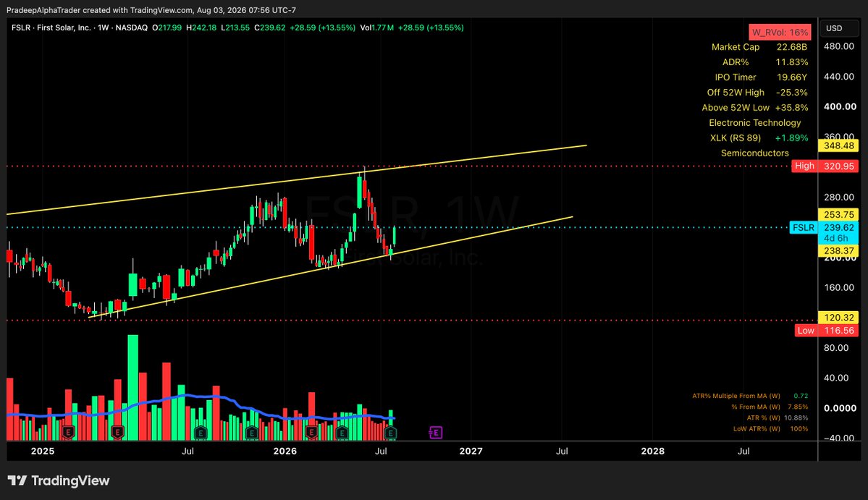Click the 2026 label on the time axis
Image resolution: width=868 pixels, height=500 pixels.
click(285, 452)
